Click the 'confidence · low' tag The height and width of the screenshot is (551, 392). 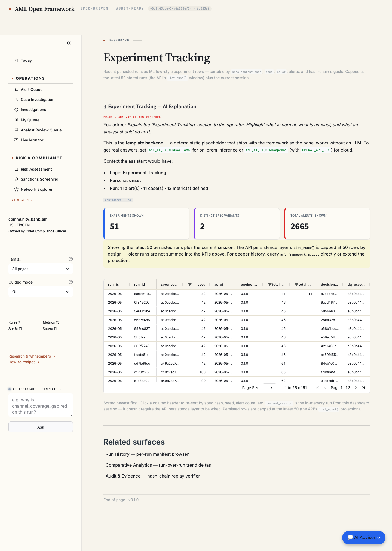point(118,200)
